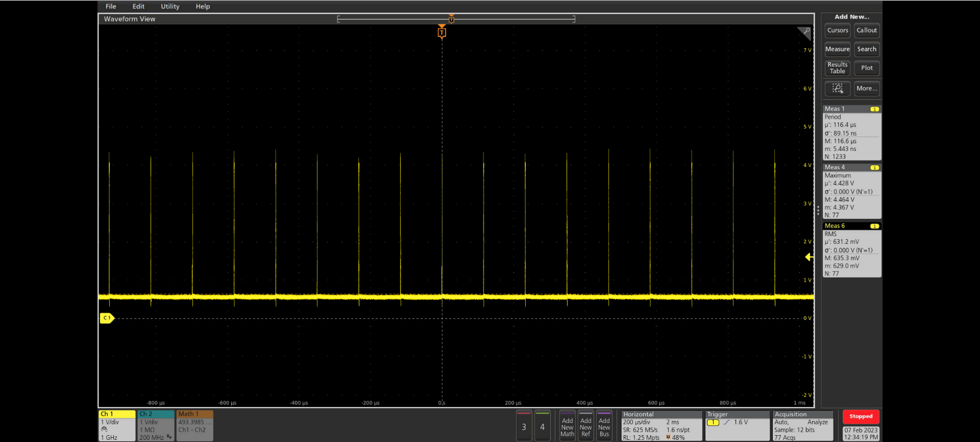The width and height of the screenshot is (980, 442).
Task: Click the results bar three-dot handle
Action: pyautogui.click(x=818, y=210)
